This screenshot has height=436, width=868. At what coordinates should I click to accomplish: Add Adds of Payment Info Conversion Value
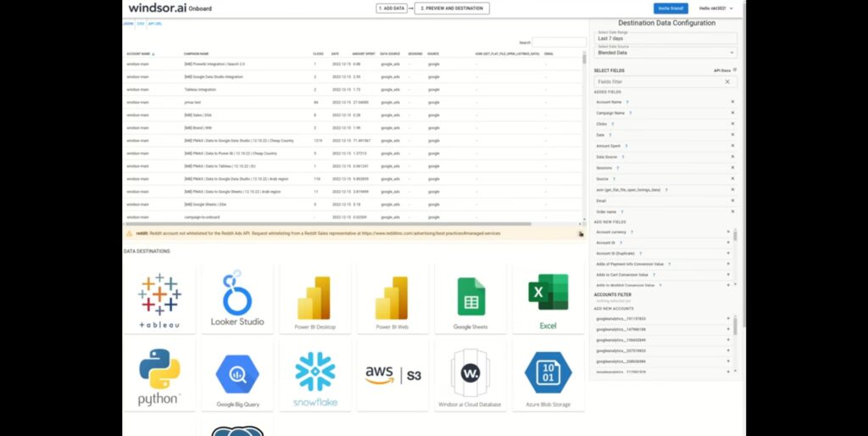coord(728,265)
